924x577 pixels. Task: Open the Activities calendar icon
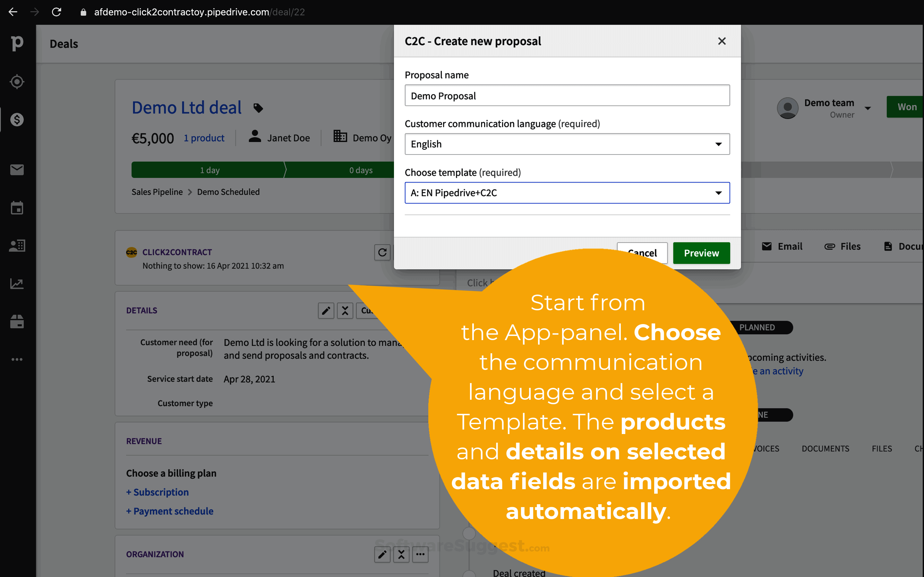tap(17, 208)
